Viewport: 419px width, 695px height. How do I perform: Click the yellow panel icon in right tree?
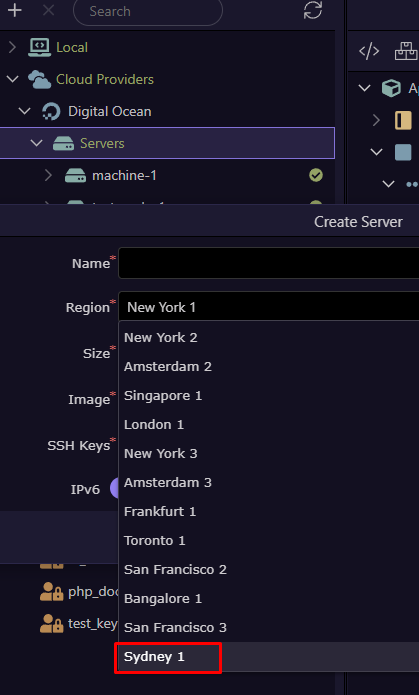pyautogui.click(x=403, y=120)
